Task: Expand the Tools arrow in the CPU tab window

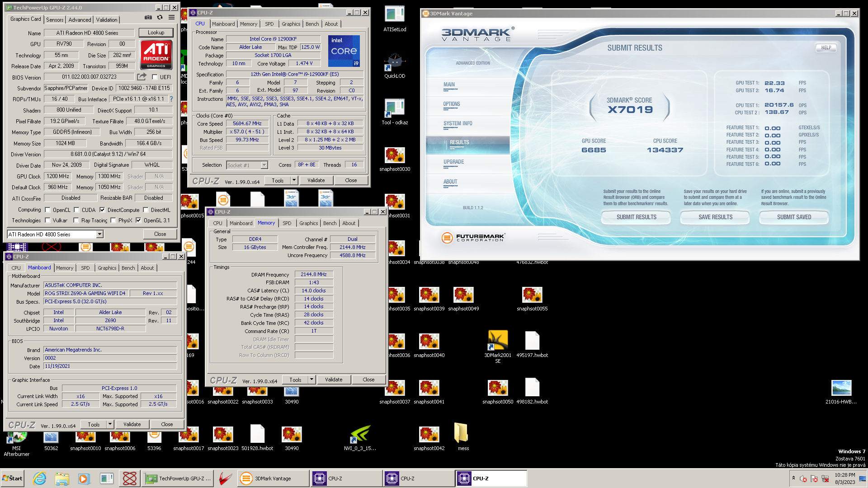Action: pos(294,180)
